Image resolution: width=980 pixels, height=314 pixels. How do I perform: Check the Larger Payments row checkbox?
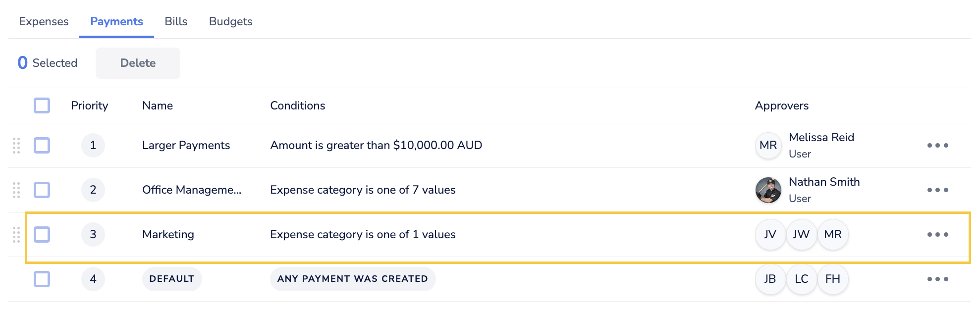[x=42, y=145]
